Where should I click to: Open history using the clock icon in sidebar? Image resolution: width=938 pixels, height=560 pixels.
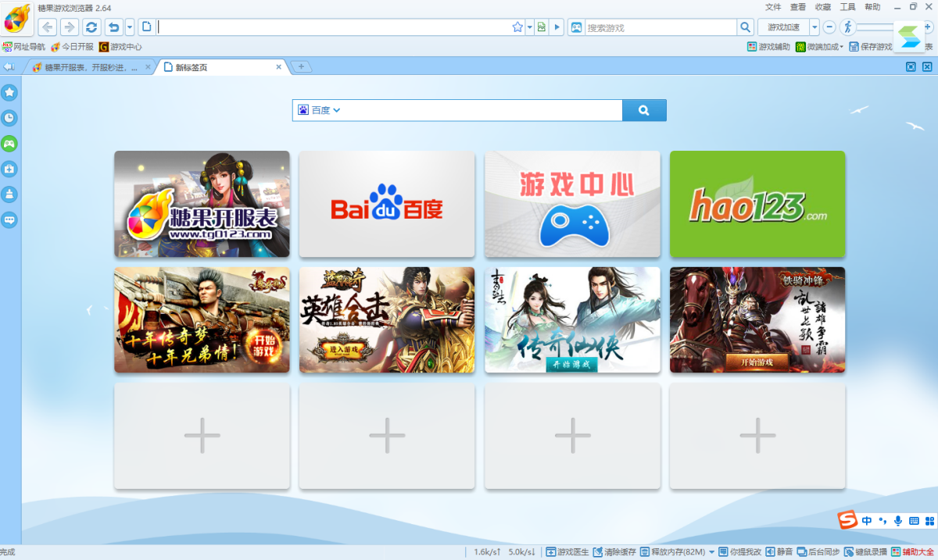pyautogui.click(x=9, y=118)
